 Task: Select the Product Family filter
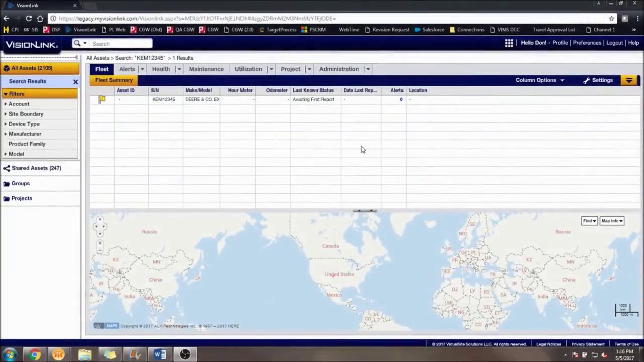pos(27,144)
